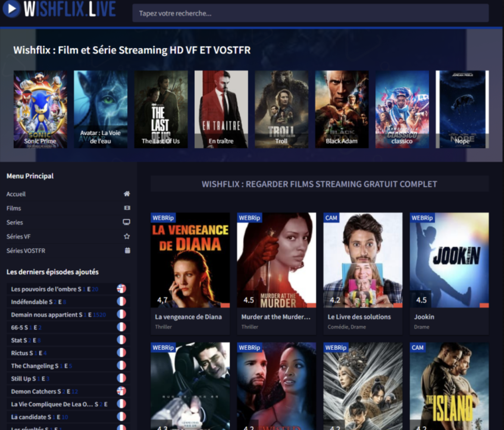The height and width of the screenshot is (430, 504).
Task: Open the Films menu item
Action: [14, 208]
